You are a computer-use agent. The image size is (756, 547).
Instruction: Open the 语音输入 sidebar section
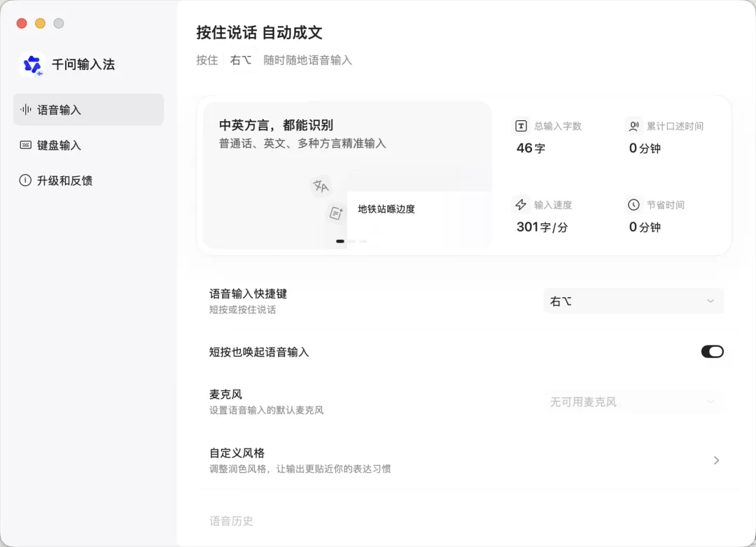pos(89,110)
